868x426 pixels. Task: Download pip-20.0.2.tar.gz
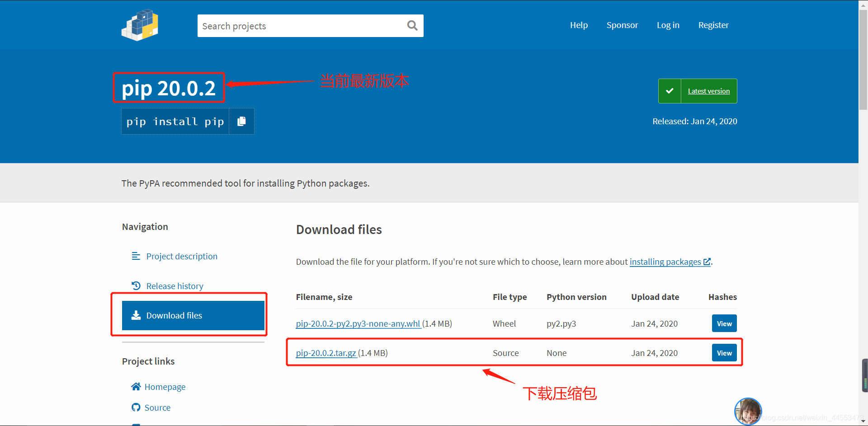pyautogui.click(x=326, y=353)
